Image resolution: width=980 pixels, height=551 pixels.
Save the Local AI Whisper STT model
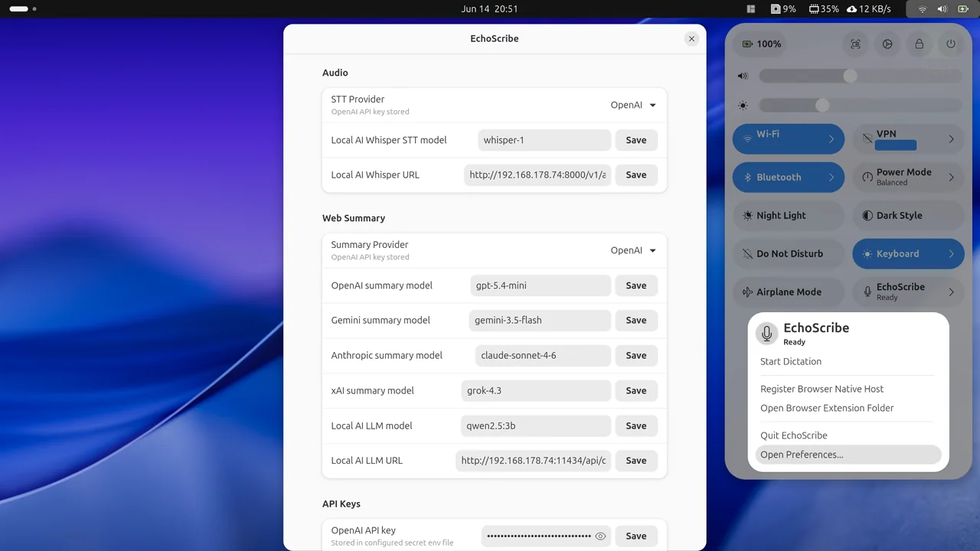636,140
